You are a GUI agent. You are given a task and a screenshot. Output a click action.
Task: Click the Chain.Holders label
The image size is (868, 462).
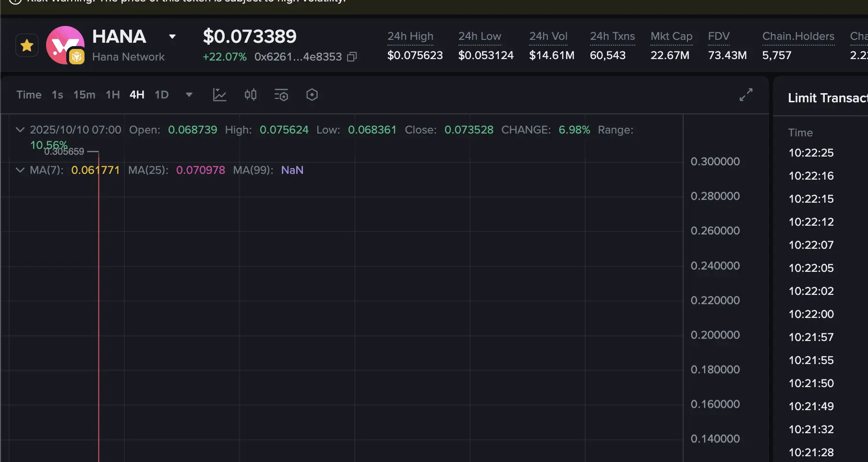point(798,36)
